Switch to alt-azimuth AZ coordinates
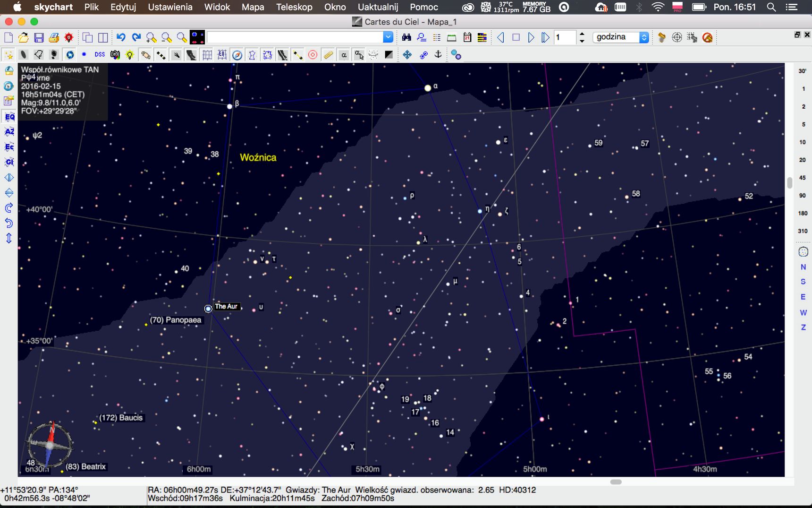Screen dimensions: 812x508 coord(9,131)
